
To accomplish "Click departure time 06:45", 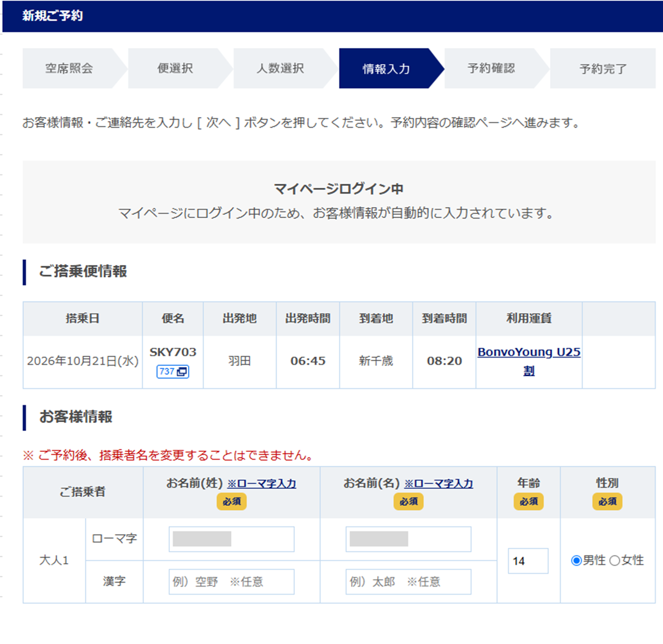I will coord(308,361).
